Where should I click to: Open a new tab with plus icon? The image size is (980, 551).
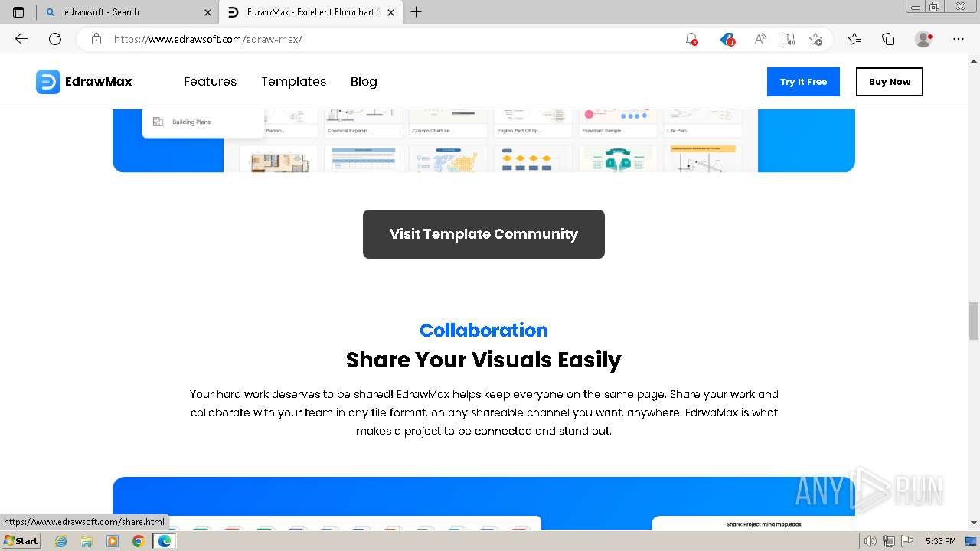(x=416, y=12)
